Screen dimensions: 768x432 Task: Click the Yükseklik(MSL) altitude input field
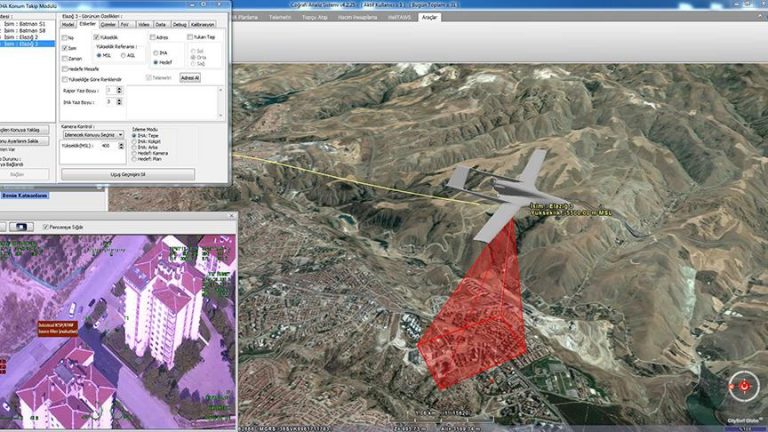(x=104, y=146)
